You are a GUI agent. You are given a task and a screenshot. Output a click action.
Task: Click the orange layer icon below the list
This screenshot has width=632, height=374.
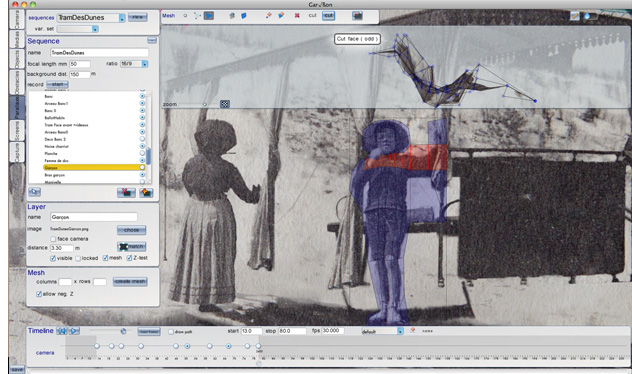[x=146, y=193]
